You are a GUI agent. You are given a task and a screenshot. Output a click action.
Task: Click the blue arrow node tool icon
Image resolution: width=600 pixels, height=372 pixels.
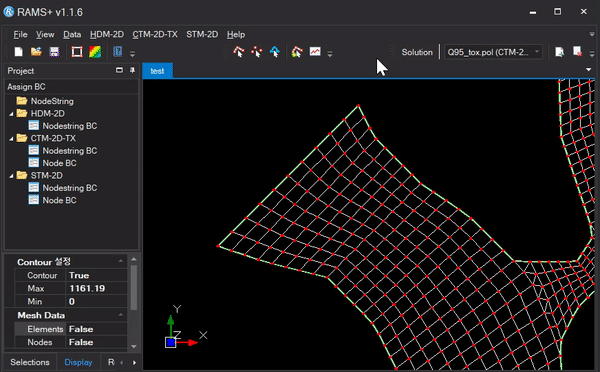point(275,52)
